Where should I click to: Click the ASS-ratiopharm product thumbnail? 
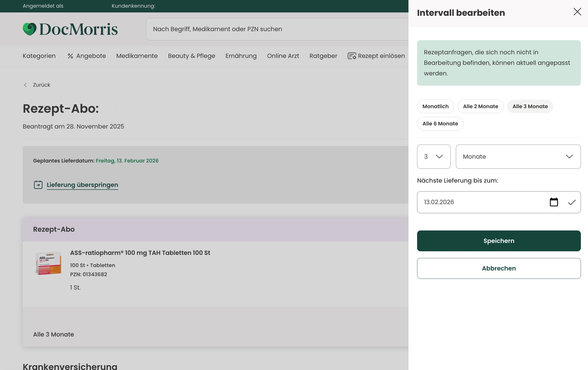[48, 263]
